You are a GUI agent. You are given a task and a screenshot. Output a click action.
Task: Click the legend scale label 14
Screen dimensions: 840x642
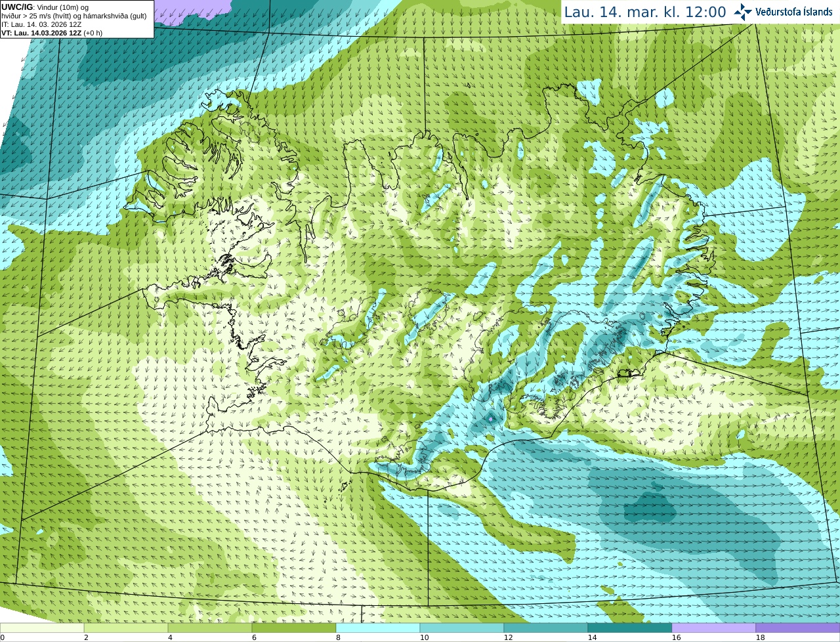pos(593,637)
